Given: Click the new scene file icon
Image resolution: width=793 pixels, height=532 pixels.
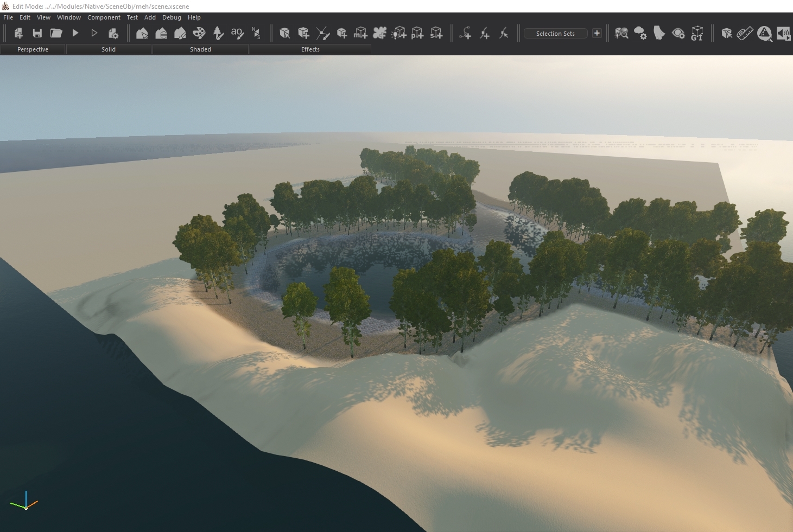Looking at the screenshot, I should pos(18,33).
